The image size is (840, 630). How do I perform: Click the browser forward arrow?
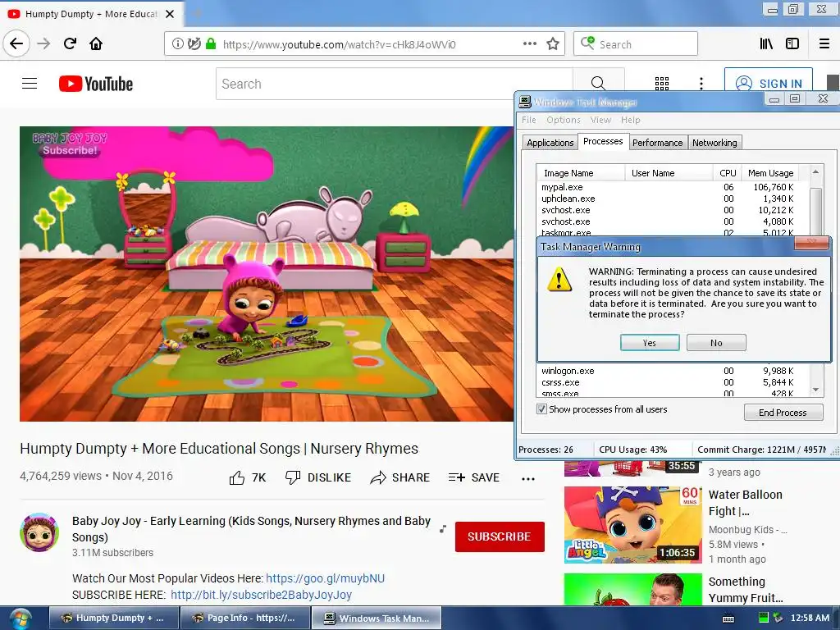[x=44, y=43]
